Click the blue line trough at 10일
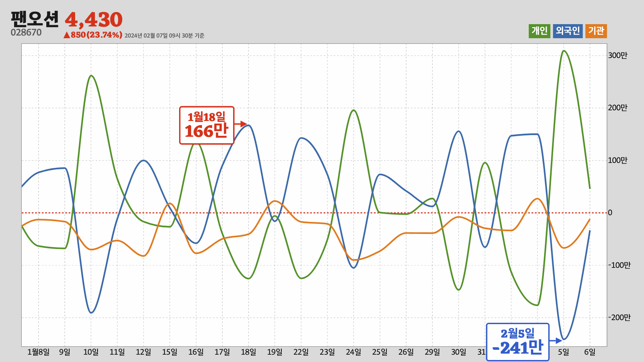 (91, 313)
